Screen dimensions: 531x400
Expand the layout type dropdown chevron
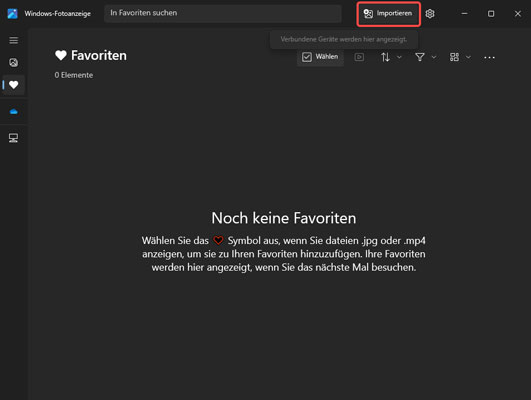point(468,57)
